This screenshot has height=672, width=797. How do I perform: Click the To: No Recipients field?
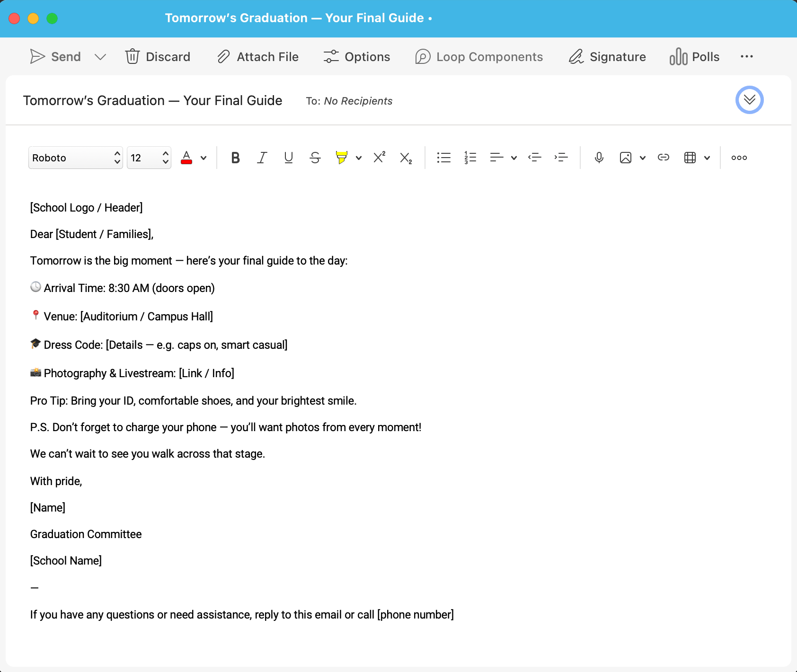[x=349, y=101]
